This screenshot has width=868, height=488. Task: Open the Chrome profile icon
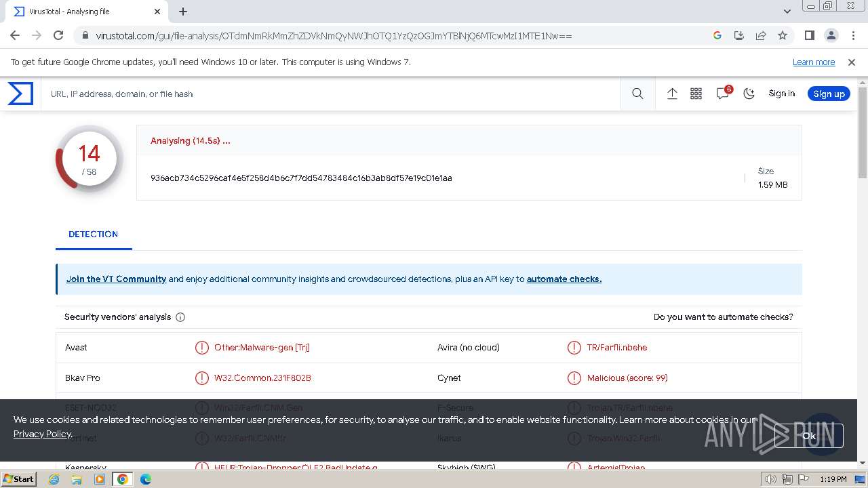[x=831, y=35]
